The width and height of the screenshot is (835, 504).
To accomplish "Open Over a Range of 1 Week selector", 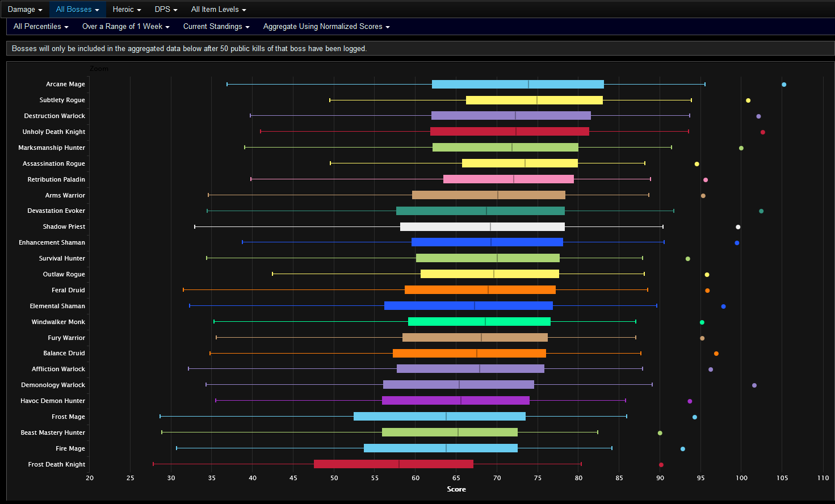I will point(125,27).
